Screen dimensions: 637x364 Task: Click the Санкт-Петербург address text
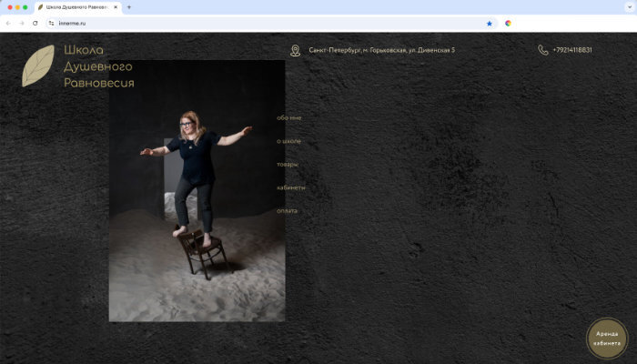(x=381, y=50)
